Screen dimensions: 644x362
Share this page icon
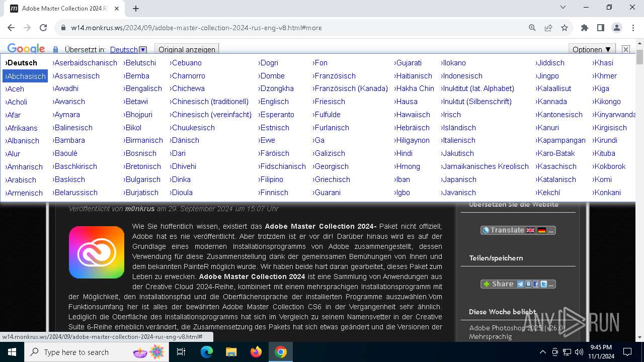(548, 28)
